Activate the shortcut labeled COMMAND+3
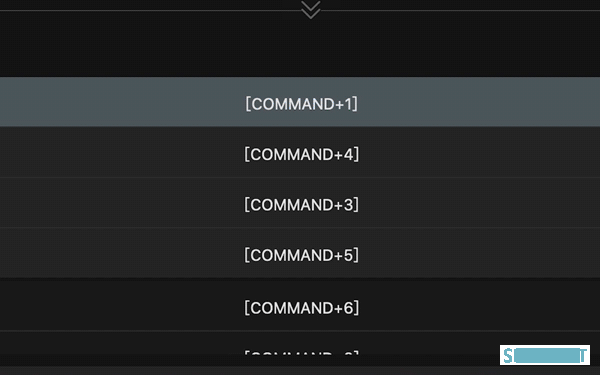 tap(300, 203)
